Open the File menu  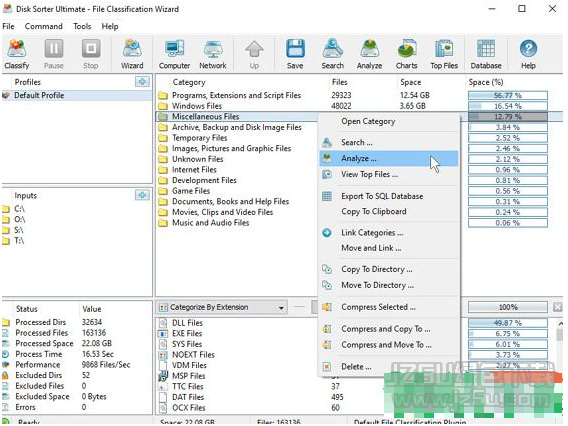[8, 26]
